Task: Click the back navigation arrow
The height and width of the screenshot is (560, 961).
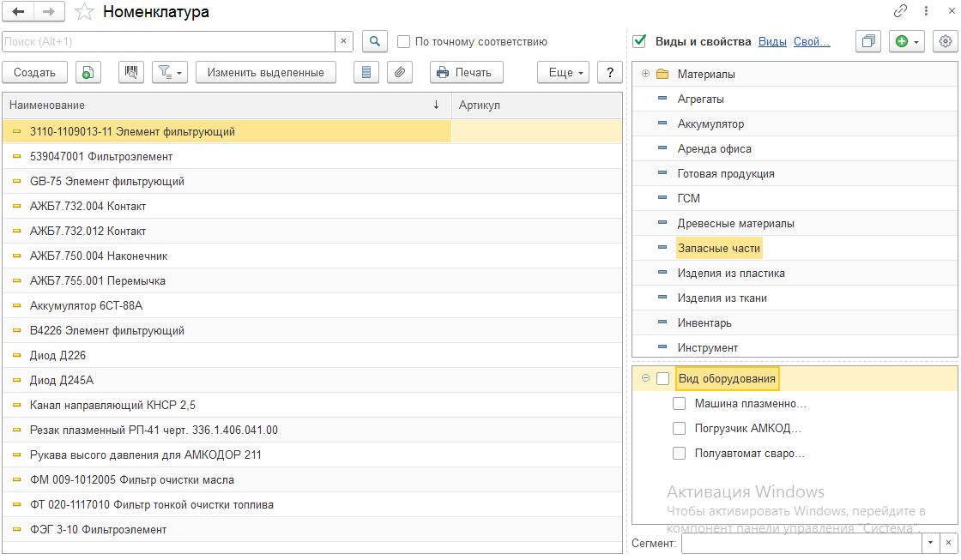Action: pyautogui.click(x=18, y=12)
